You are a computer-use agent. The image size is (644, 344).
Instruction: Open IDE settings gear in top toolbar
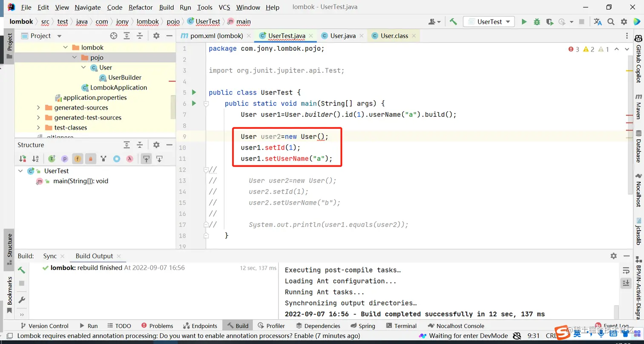(624, 22)
